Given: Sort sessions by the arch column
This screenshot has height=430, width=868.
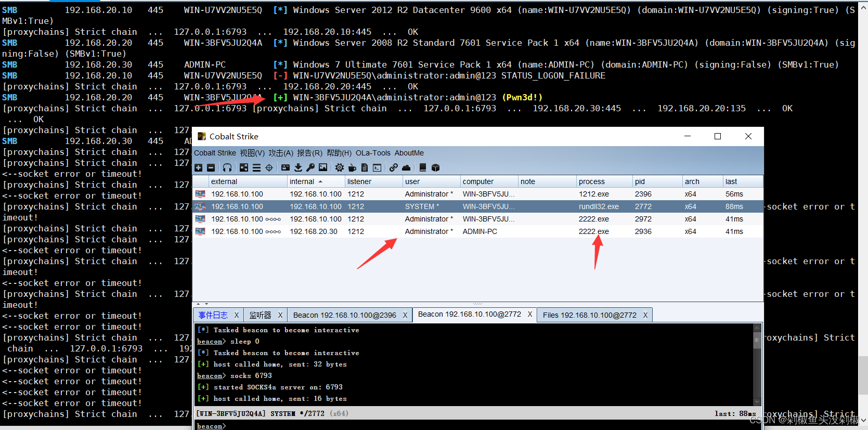Looking at the screenshot, I should (702, 181).
